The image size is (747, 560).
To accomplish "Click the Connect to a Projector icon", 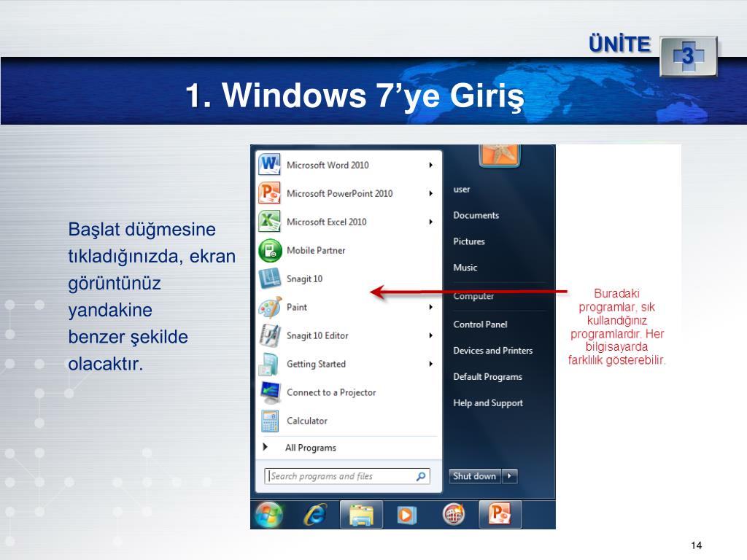I will (270, 392).
